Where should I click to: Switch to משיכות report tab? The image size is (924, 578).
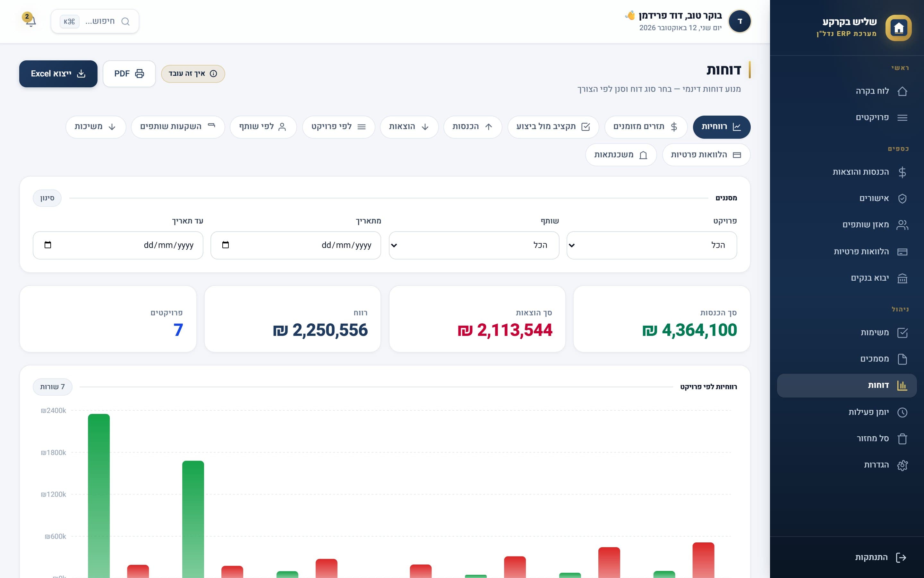click(96, 127)
